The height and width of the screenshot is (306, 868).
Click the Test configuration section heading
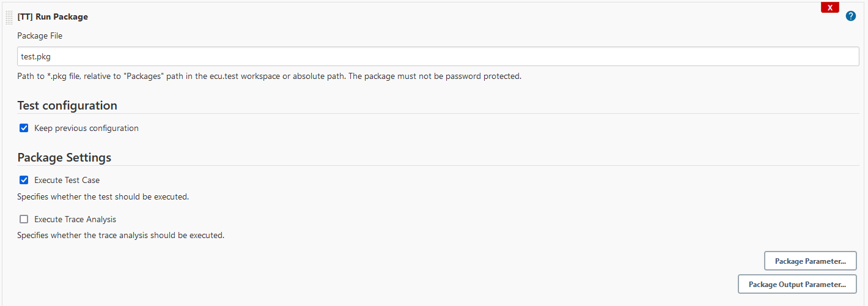[x=67, y=105]
